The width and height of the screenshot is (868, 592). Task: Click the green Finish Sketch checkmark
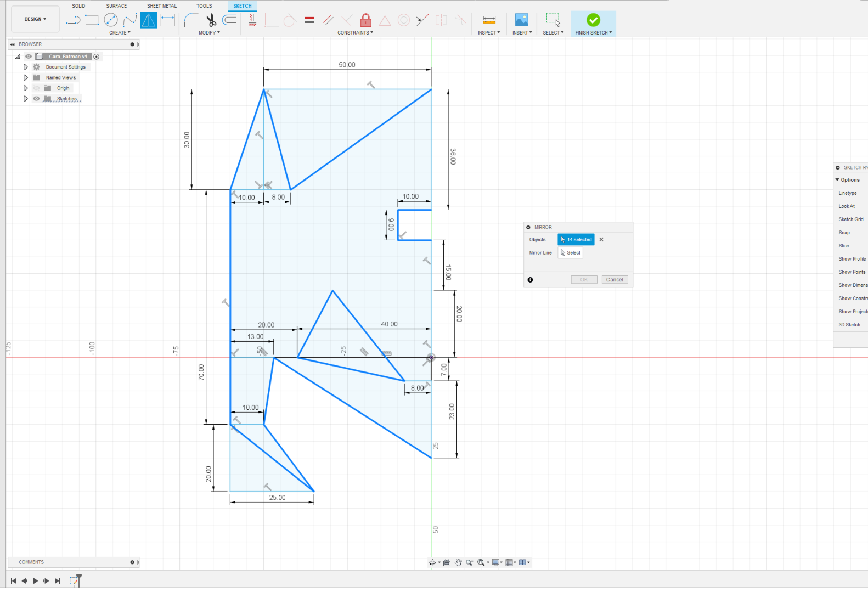coord(593,20)
